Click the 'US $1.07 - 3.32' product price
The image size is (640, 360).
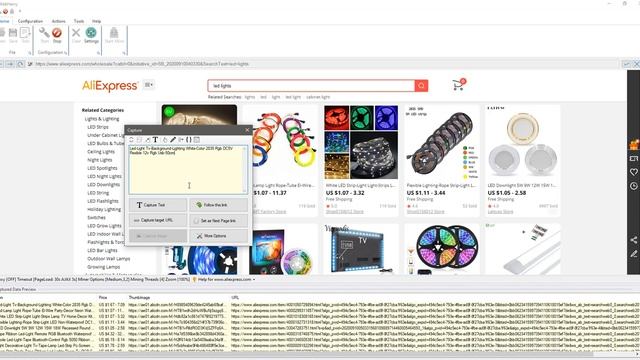click(x=345, y=193)
